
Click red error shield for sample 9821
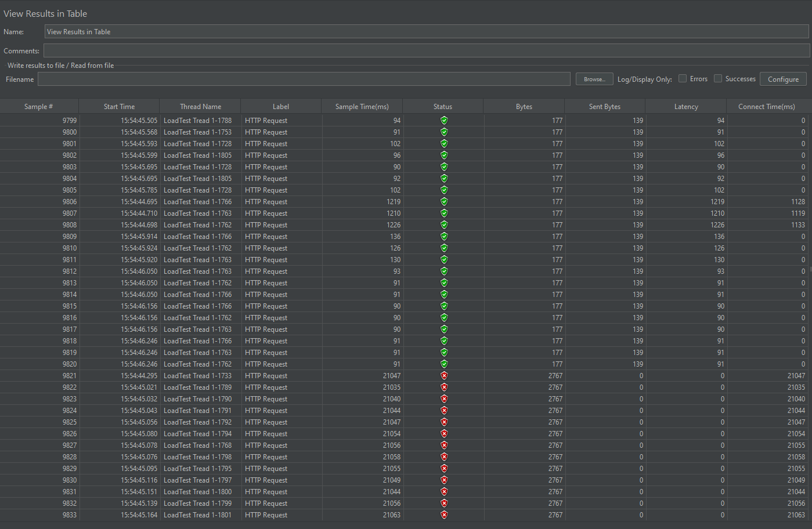(444, 376)
